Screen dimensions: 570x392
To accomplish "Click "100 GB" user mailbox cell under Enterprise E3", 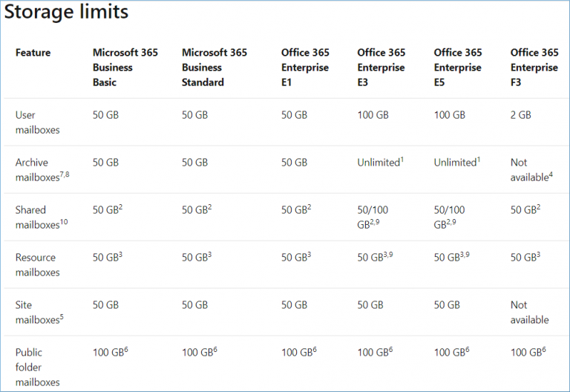I will click(373, 115).
